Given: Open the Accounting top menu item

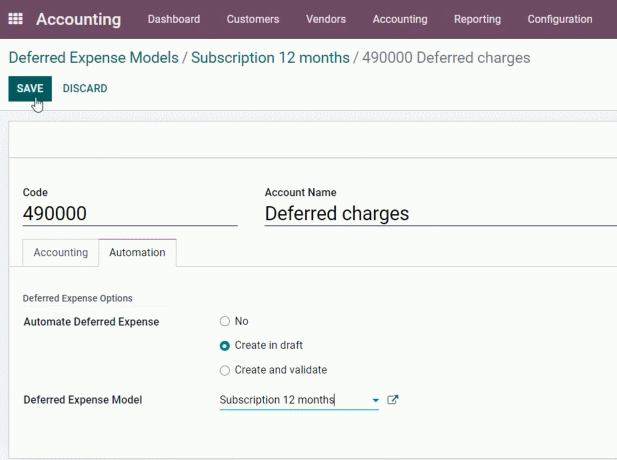Looking at the screenshot, I should (400, 19).
